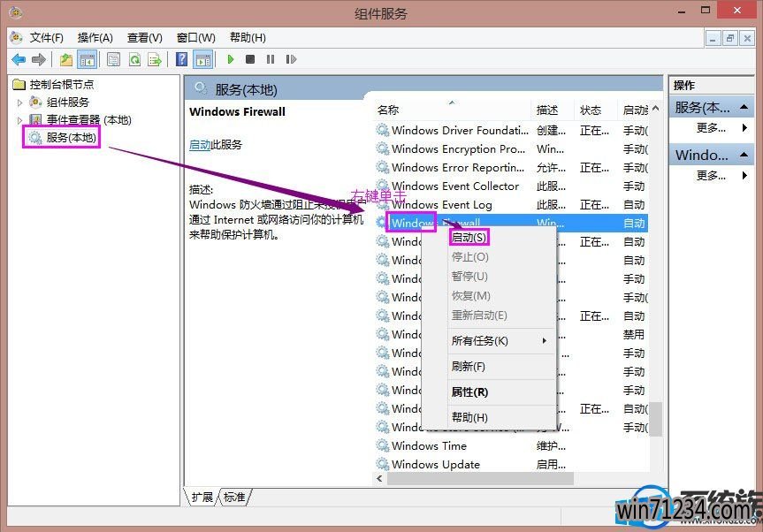This screenshot has width=763, height=532.
Task: Click the stop service square icon
Action: (x=250, y=59)
